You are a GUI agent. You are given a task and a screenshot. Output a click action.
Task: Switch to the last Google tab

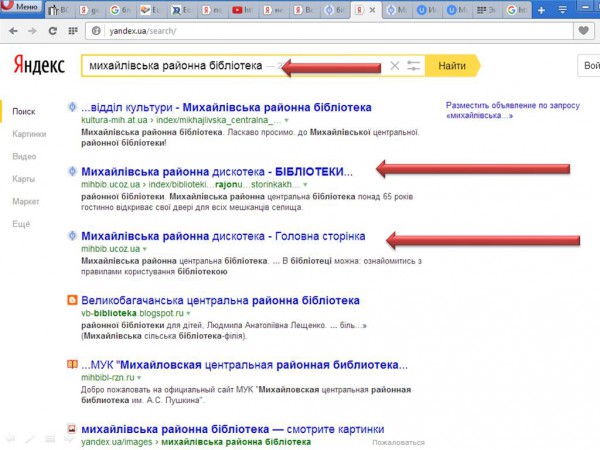(517, 10)
